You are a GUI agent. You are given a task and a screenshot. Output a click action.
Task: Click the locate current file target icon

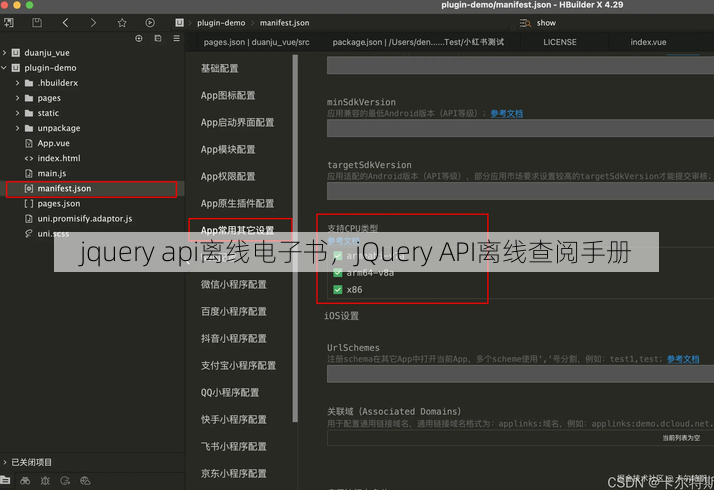click(x=139, y=39)
